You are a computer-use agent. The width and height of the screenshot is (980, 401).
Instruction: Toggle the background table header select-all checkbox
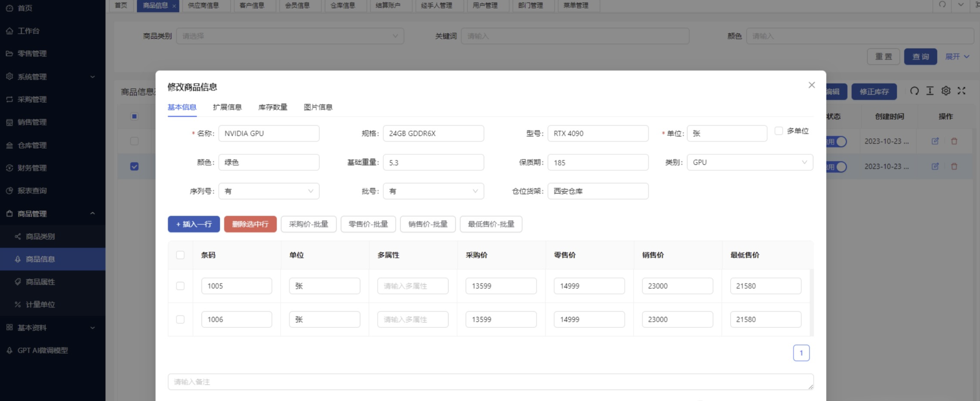pyautogui.click(x=134, y=116)
